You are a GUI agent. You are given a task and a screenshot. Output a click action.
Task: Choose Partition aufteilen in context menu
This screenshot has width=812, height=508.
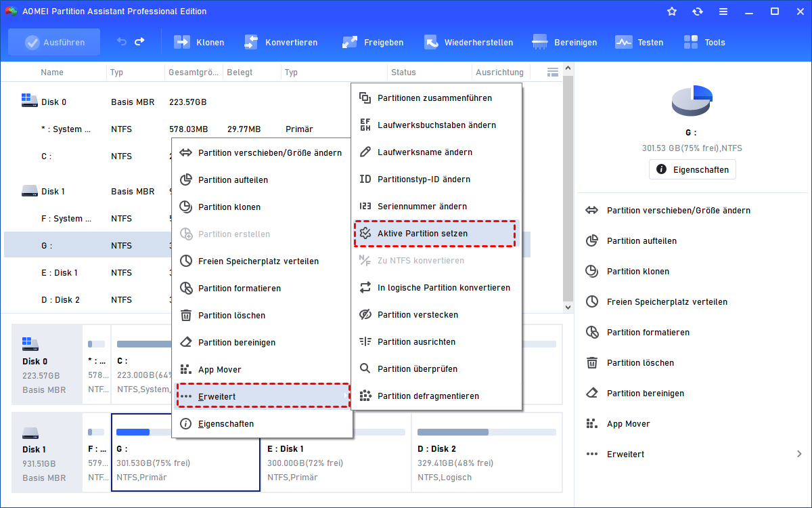pos(262,180)
